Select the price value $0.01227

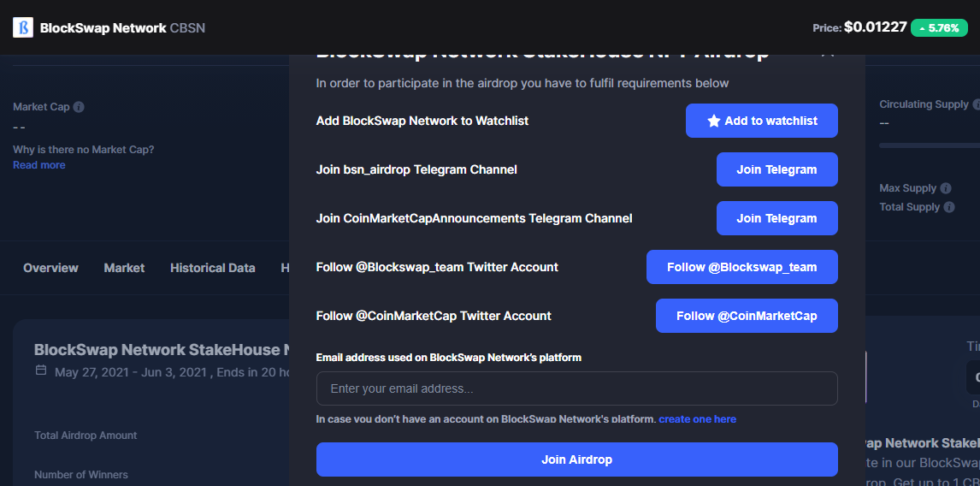875,27
